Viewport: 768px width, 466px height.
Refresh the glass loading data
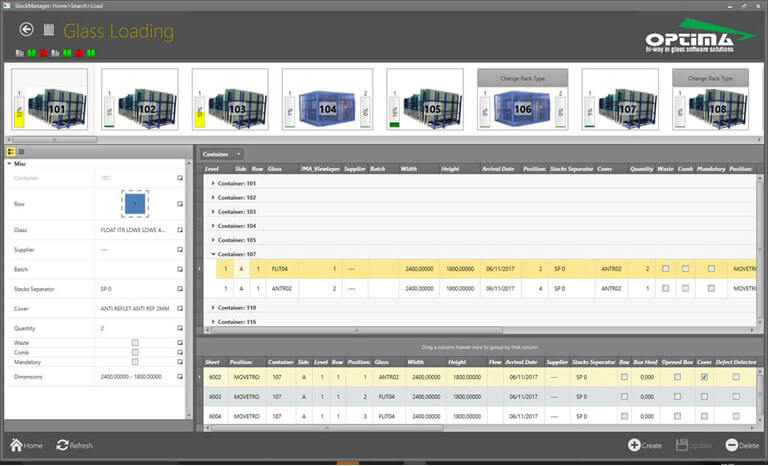click(x=63, y=445)
